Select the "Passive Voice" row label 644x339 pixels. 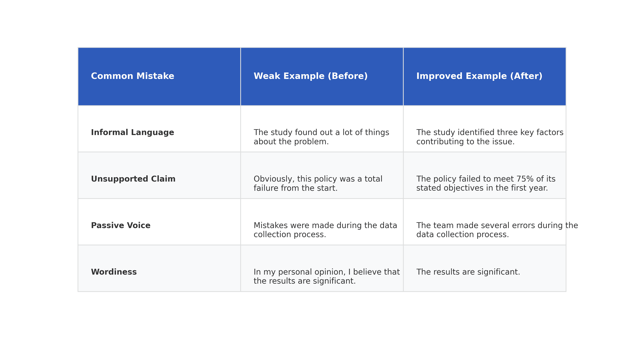point(121,225)
